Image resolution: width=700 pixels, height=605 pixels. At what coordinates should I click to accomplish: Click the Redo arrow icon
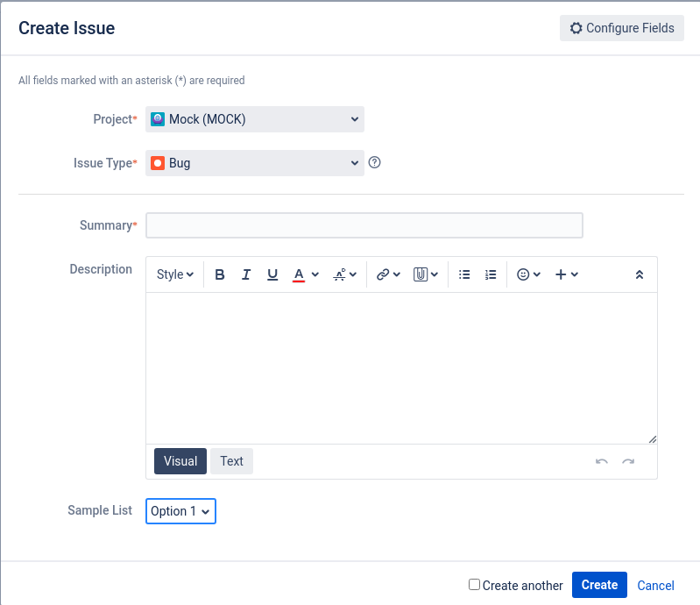628,461
